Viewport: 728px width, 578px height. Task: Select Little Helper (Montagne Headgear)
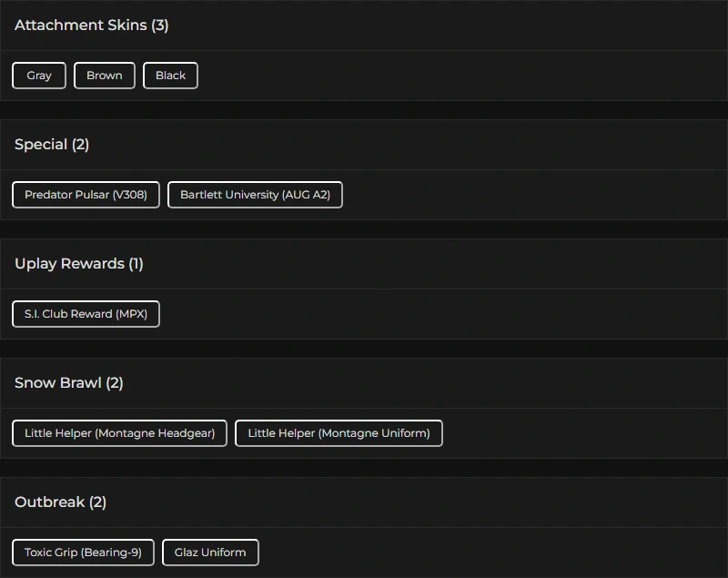click(119, 433)
